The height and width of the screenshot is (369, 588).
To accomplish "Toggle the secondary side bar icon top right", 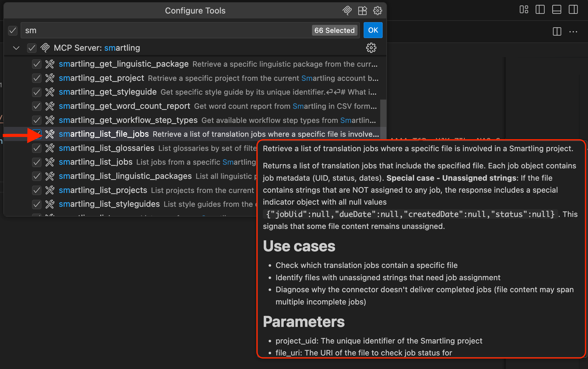I will point(573,10).
